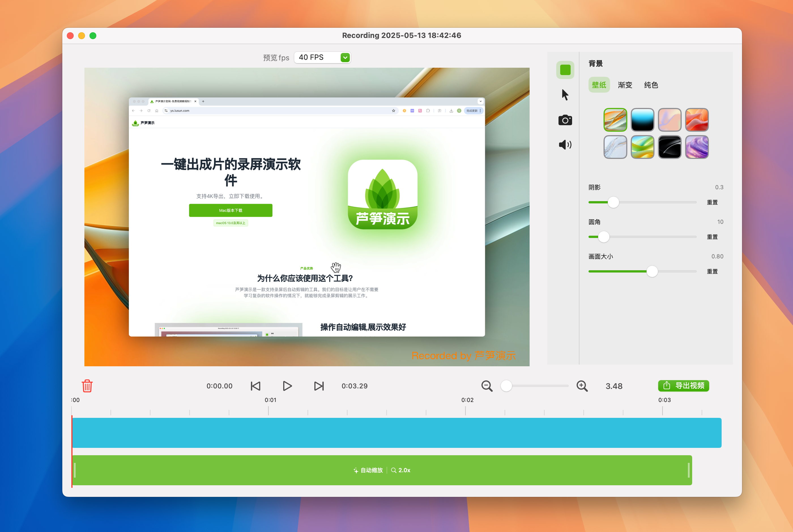Select the green background settings panel icon
The image size is (793, 532).
[x=565, y=70]
